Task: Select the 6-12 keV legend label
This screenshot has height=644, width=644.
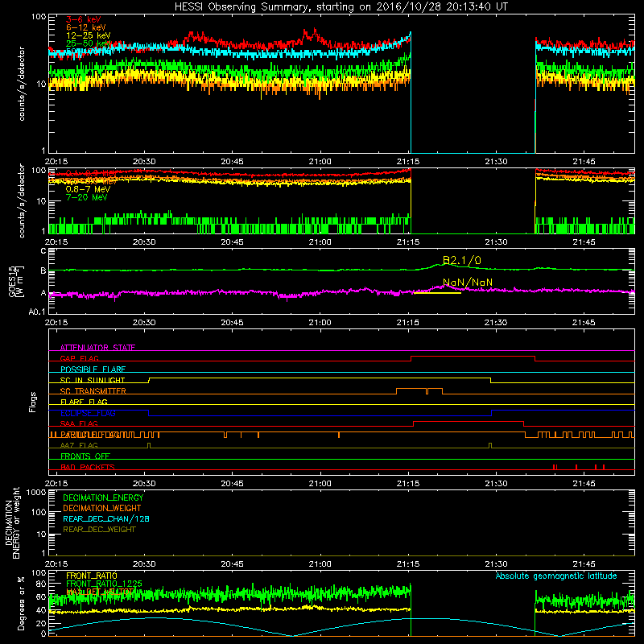Action: 86,27
